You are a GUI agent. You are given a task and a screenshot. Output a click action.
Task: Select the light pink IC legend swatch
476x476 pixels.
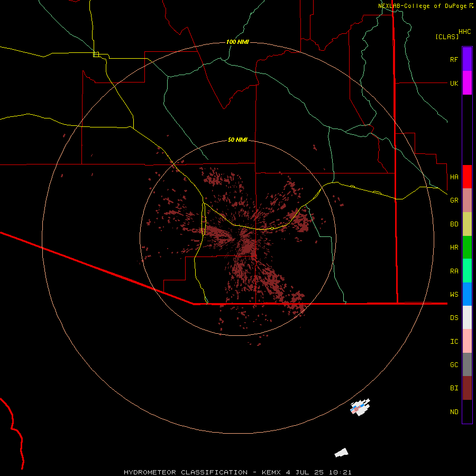click(x=467, y=341)
